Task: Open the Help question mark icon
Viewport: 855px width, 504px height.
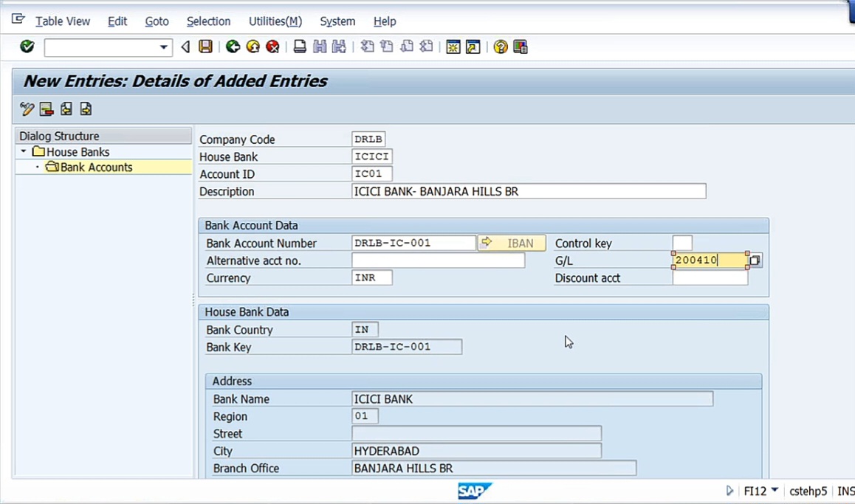Action: pyautogui.click(x=500, y=47)
